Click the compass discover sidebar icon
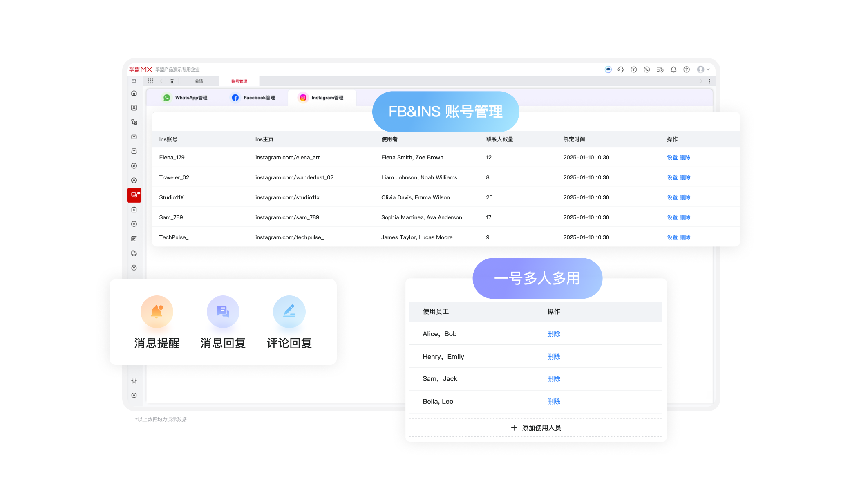 (x=134, y=166)
